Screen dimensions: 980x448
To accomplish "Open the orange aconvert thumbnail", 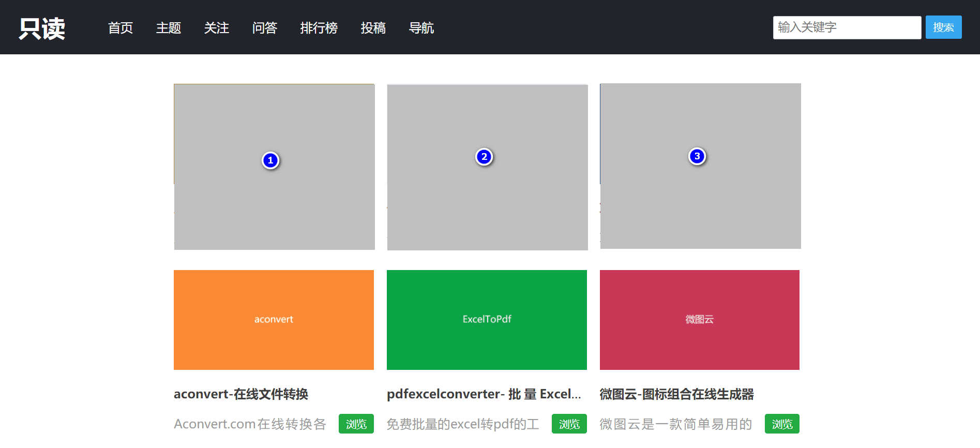I will [x=274, y=320].
